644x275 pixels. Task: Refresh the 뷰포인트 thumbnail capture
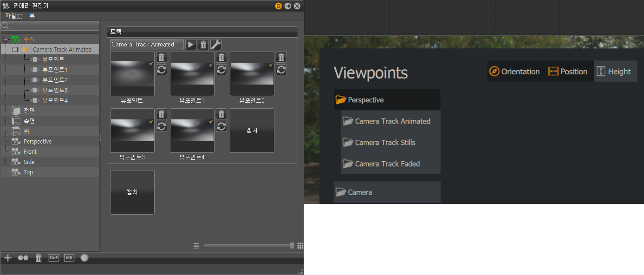[x=161, y=70]
